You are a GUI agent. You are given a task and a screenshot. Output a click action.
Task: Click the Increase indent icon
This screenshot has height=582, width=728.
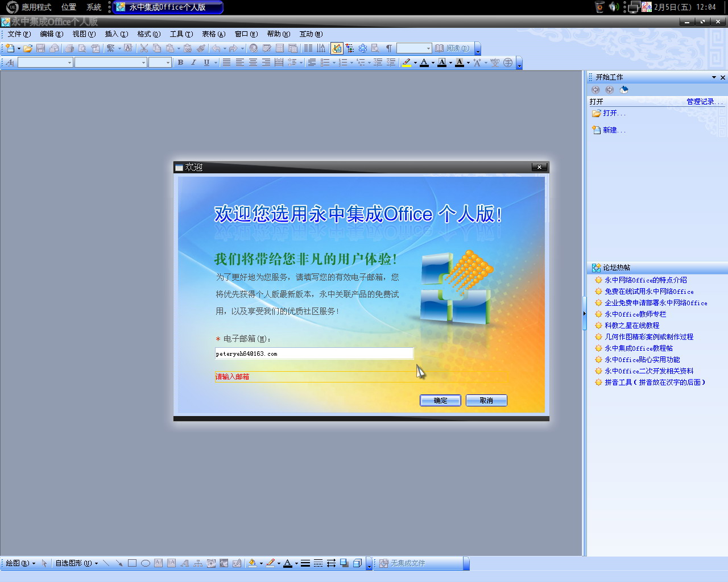point(391,63)
